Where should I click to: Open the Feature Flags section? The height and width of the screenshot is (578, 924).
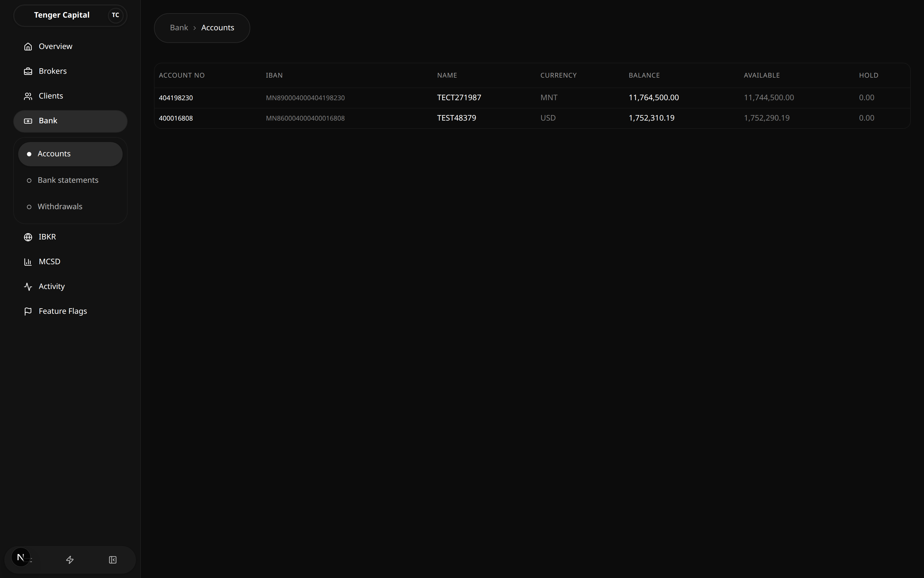[x=70, y=312]
